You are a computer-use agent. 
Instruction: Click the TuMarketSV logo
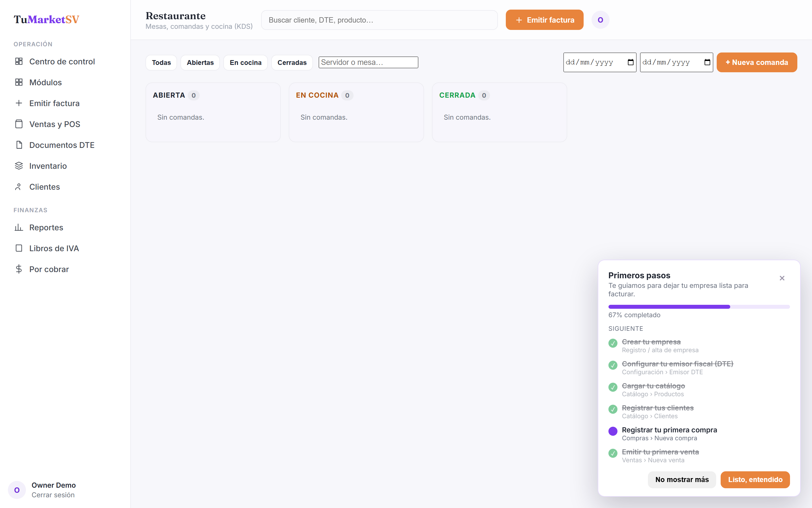(x=46, y=19)
